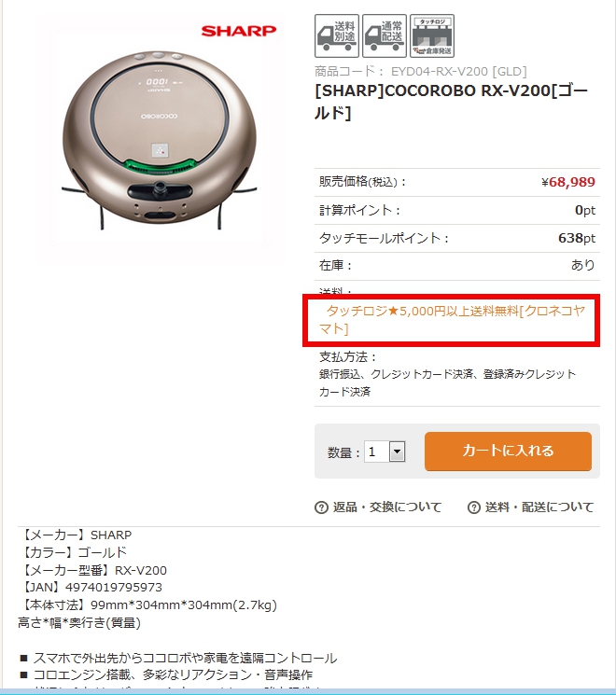This screenshot has height=695, width=616.
Task: Click the question mark icon beside 送料・配送について
Action: coord(474,507)
